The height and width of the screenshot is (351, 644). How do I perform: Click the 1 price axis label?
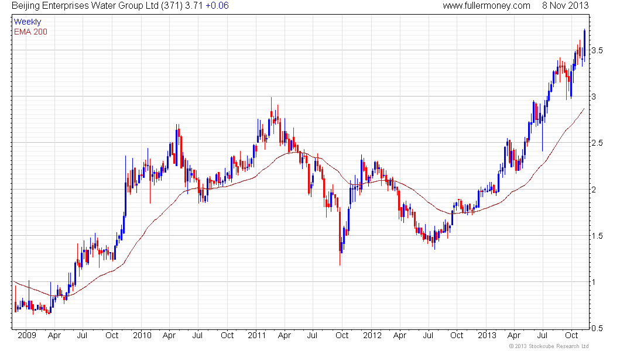(x=594, y=282)
